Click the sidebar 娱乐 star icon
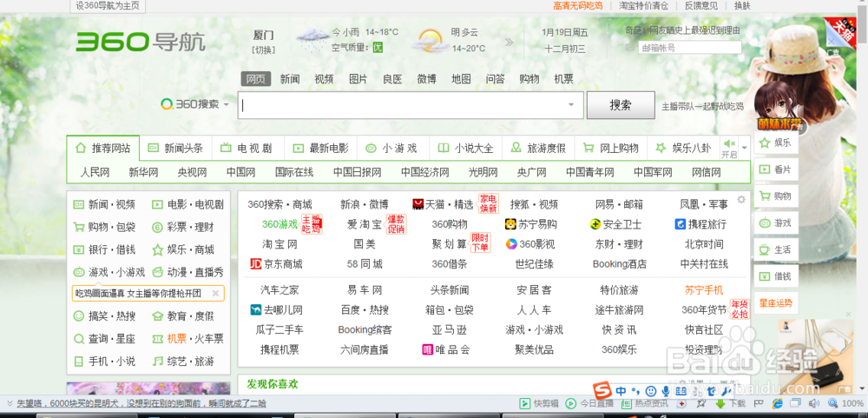The width and height of the screenshot is (868, 418). pyautogui.click(x=765, y=143)
